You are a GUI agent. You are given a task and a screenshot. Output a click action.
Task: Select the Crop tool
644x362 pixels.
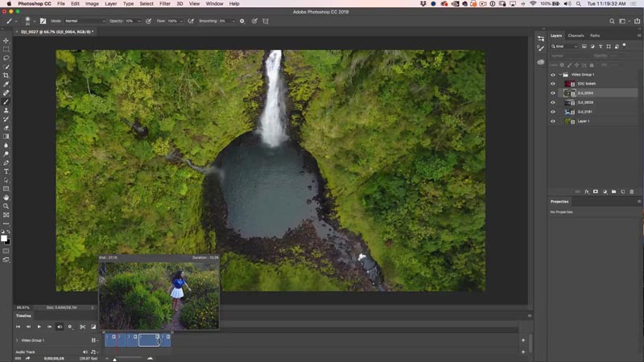click(x=6, y=76)
